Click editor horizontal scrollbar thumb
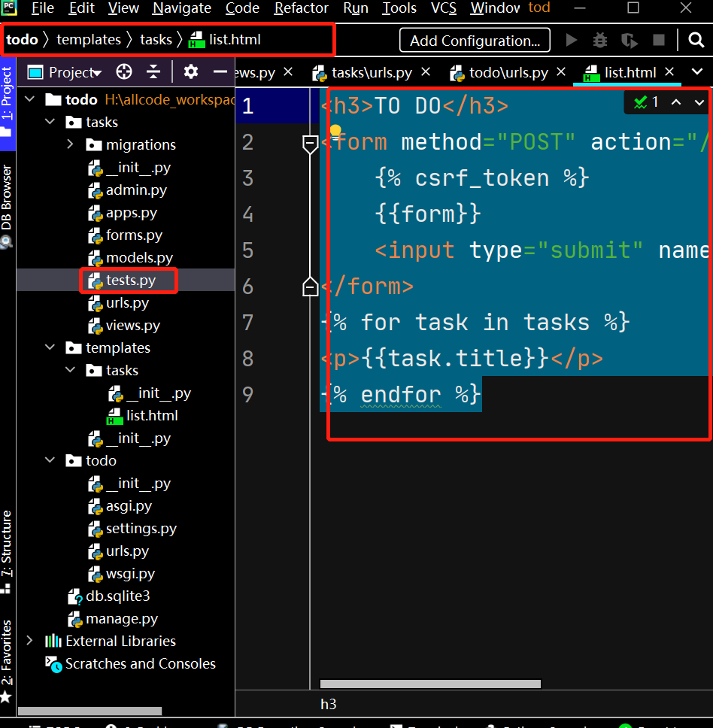This screenshot has height=728, width=713. pos(430,684)
